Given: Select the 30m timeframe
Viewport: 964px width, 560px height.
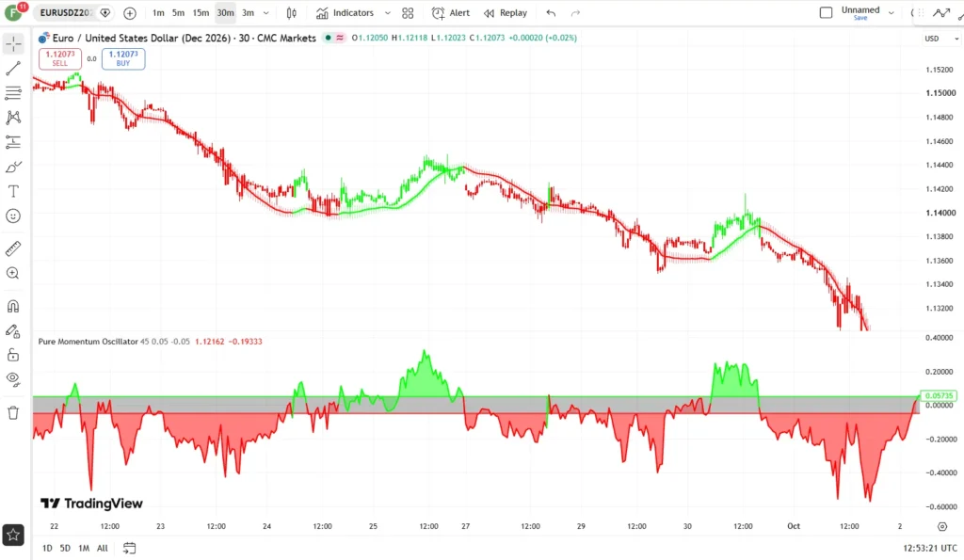Looking at the screenshot, I should coord(225,12).
